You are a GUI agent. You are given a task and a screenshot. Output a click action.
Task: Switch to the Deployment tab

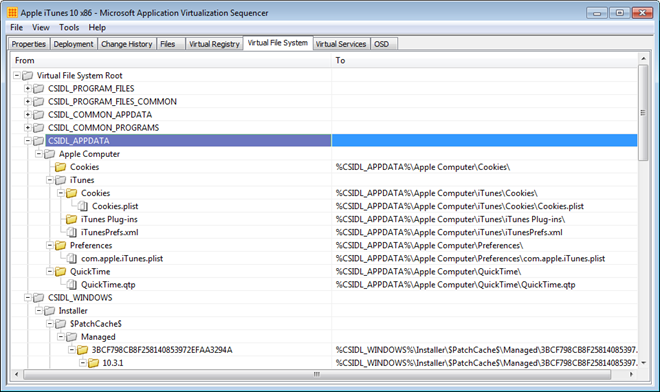tap(73, 44)
